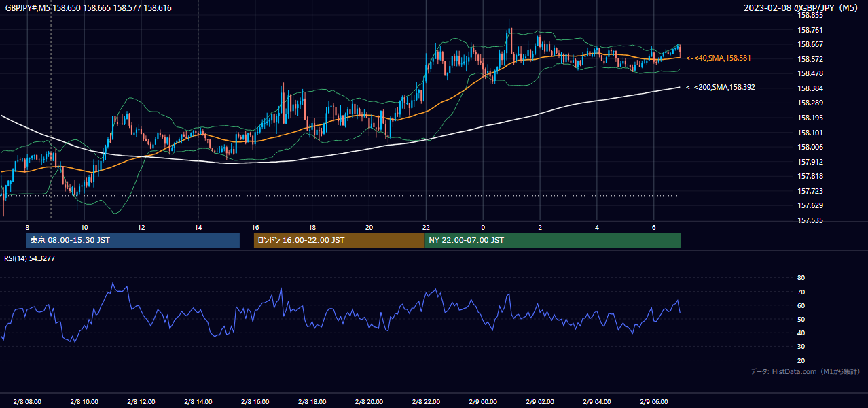
Task: Select the ロンドン 16:00-22:00 JST session bar
Action: (x=339, y=240)
